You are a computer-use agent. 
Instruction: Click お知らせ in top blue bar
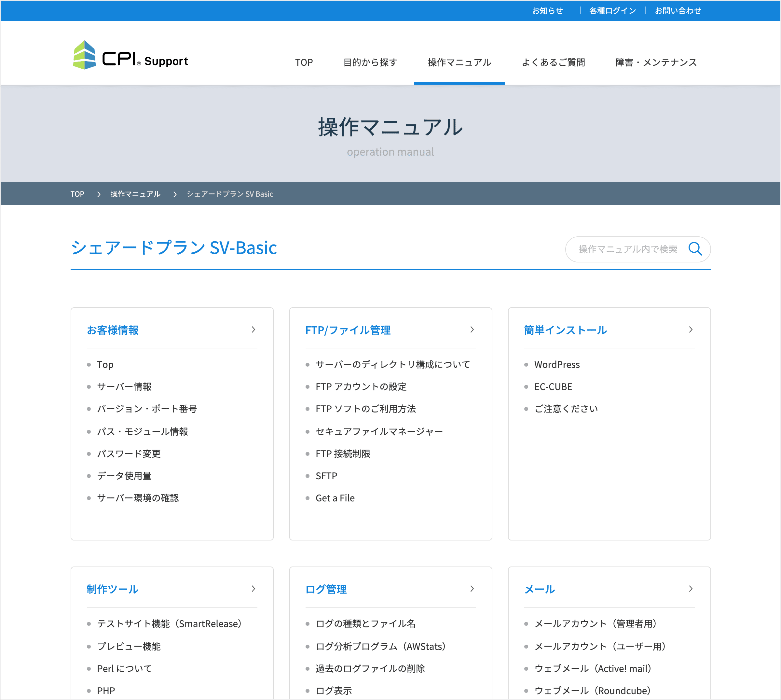[x=547, y=11]
